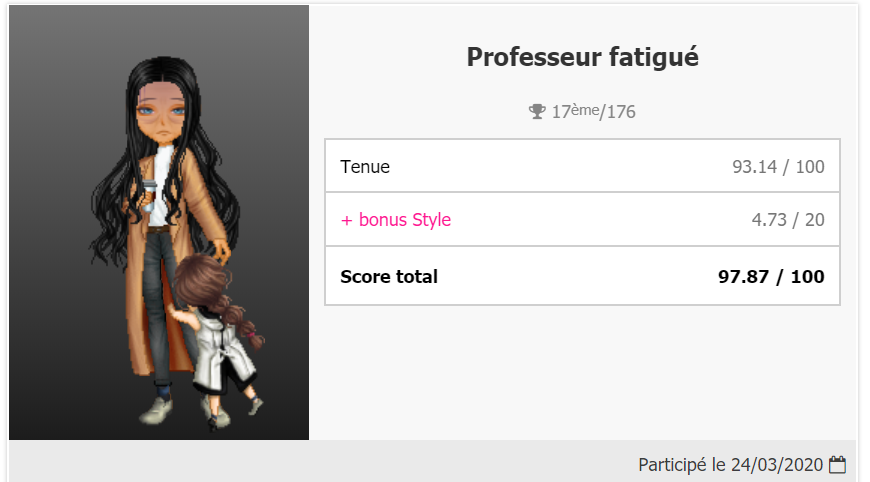This screenshot has width=870, height=482.
Task: Click the 97.87 / 100 total score
Action: [771, 276]
